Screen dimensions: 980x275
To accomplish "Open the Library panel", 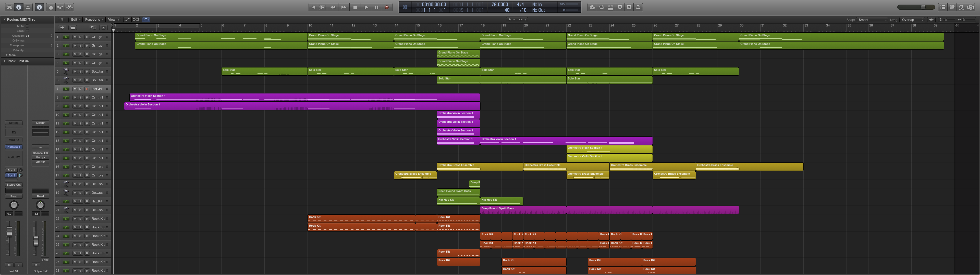I will [x=9, y=7].
